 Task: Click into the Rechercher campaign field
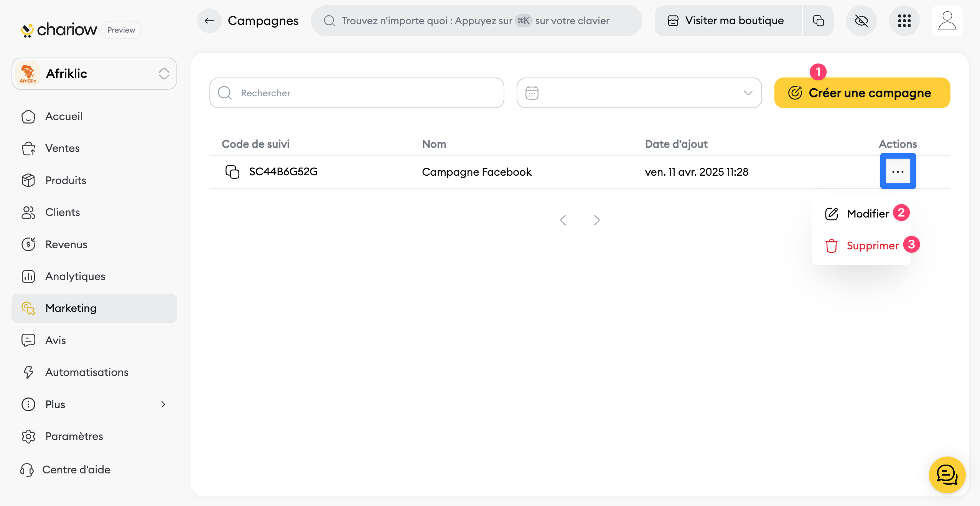[357, 93]
